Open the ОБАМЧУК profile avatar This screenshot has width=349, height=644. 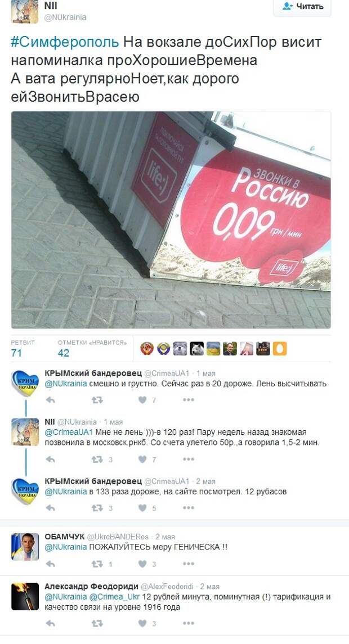(x=25, y=546)
